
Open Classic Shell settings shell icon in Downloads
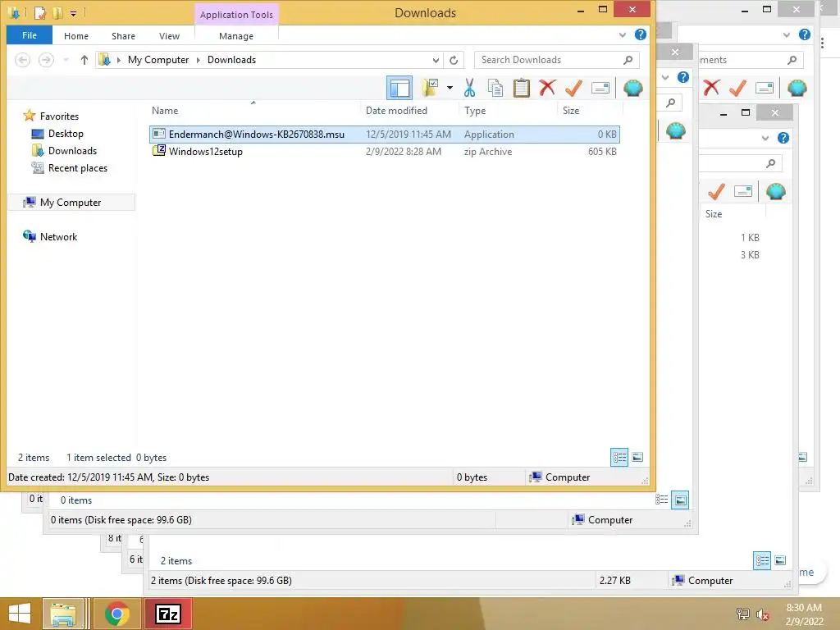point(632,88)
